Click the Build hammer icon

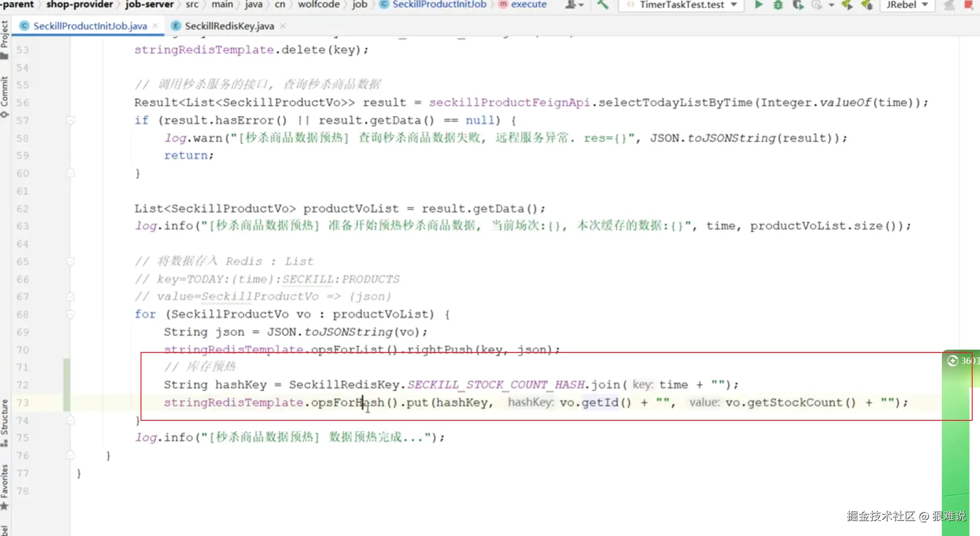pos(603,5)
